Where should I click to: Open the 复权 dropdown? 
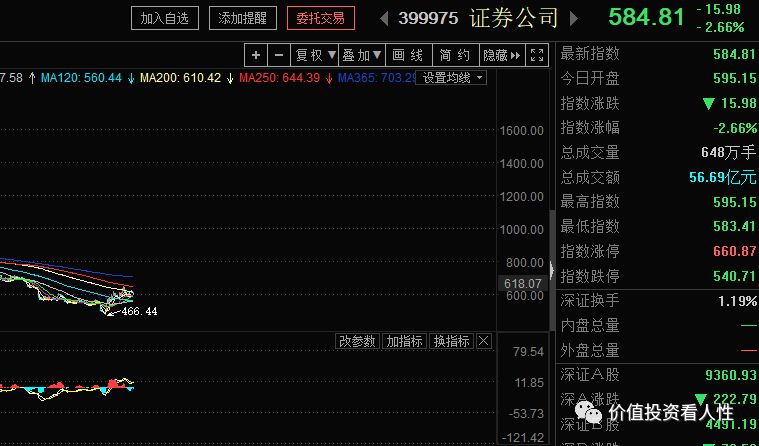click(x=315, y=55)
